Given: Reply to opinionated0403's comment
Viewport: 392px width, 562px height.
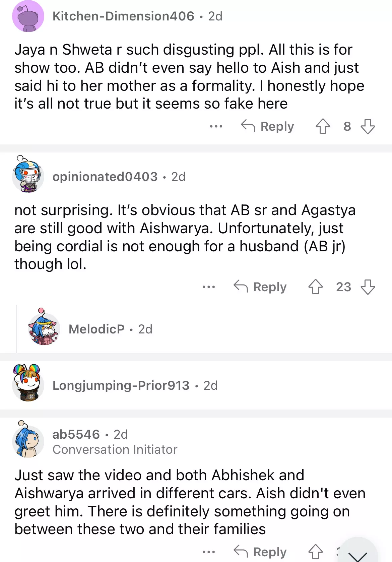Looking at the screenshot, I should click(260, 287).
